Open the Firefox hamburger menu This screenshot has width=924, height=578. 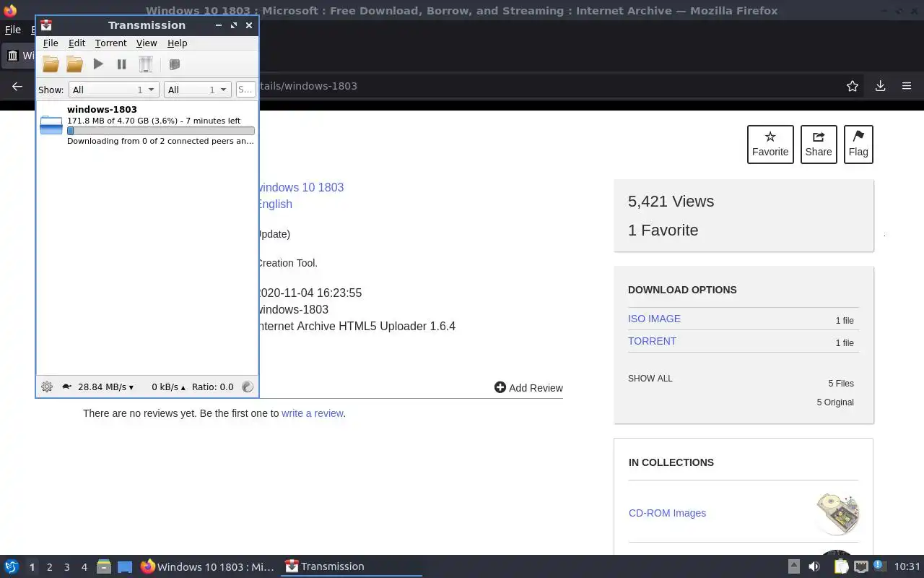tap(907, 86)
